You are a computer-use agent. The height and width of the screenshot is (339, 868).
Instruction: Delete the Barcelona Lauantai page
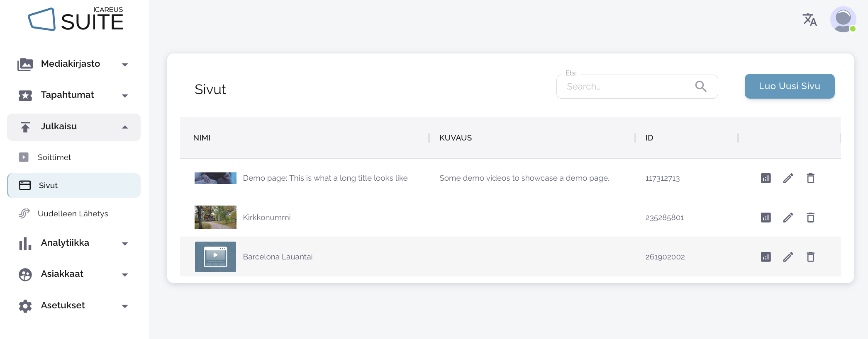(x=810, y=257)
